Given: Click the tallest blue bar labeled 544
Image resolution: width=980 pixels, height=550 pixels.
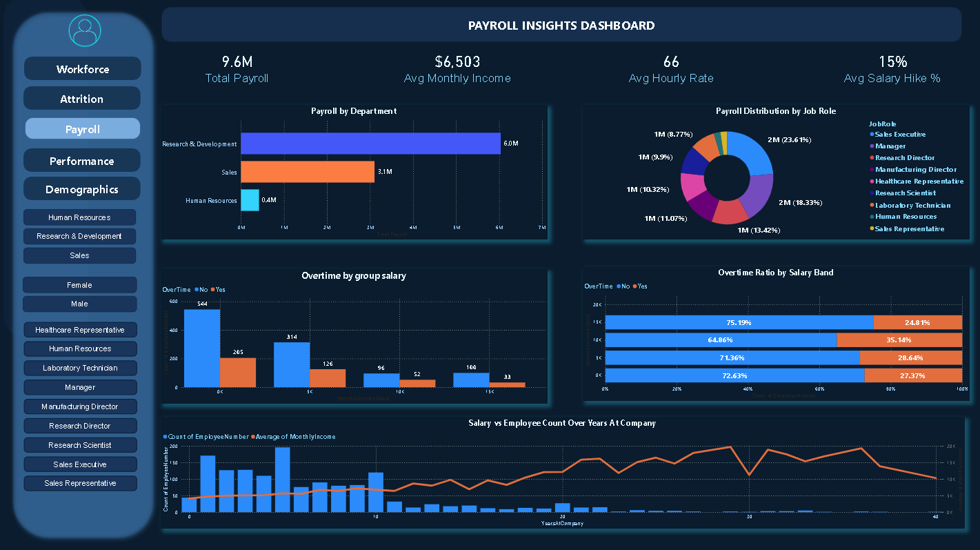Looking at the screenshot, I should (202, 348).
